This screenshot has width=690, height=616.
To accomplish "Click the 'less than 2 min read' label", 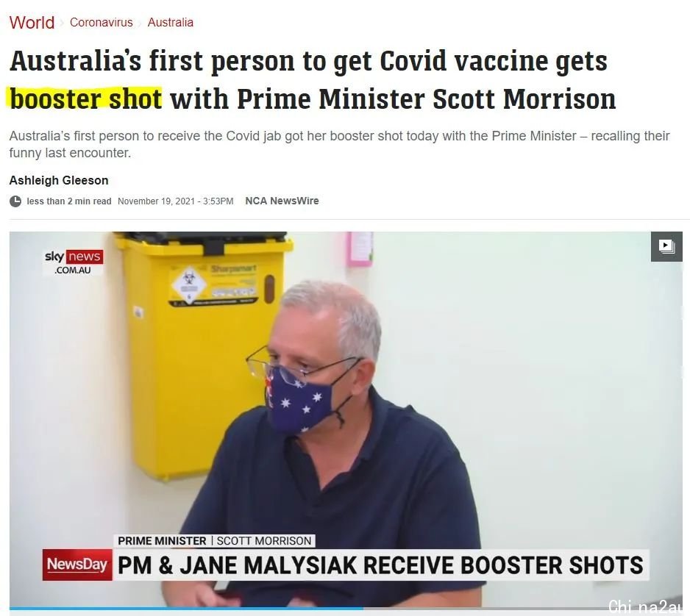I will click(69, 201).
